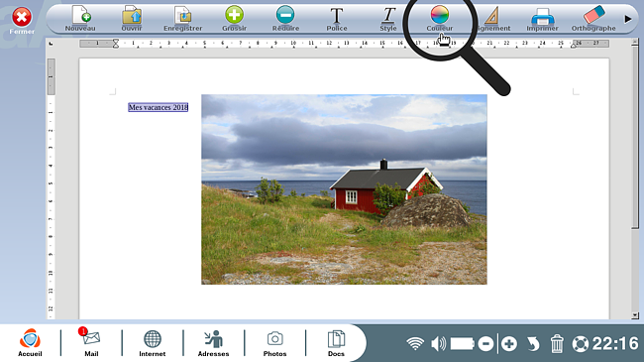Zoom in with the taskbar plus button
Screen dimensions: 644x362
(509, 343)
